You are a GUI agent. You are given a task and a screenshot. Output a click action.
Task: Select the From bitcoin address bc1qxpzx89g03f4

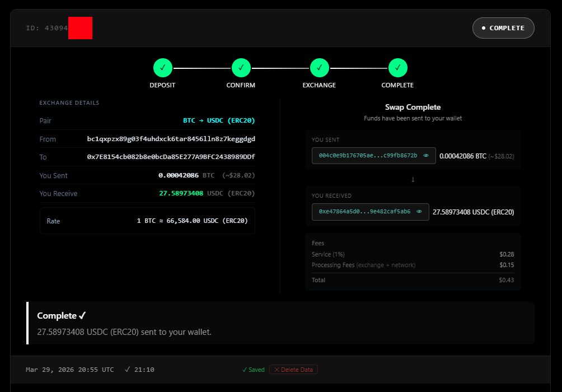[x=171, y=139]
